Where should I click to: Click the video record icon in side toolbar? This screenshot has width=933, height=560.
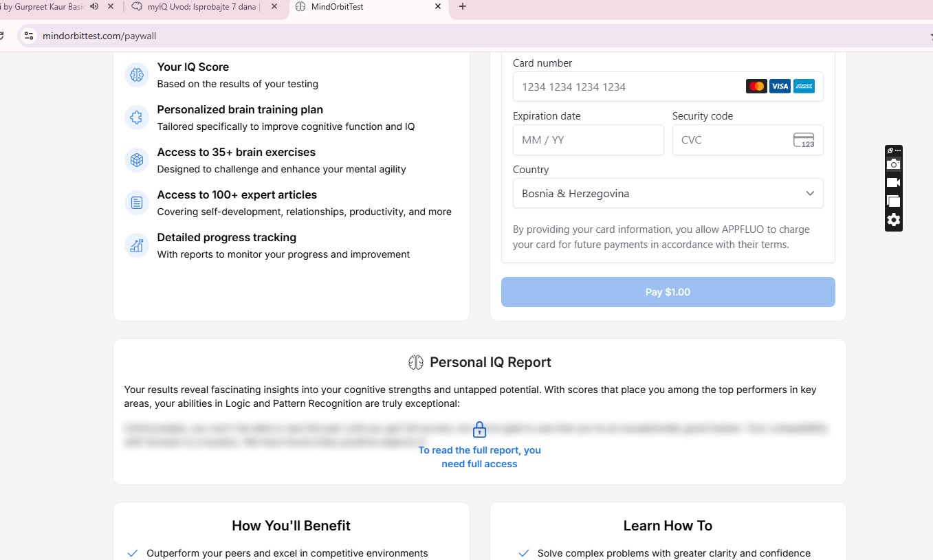pos(893,183)
